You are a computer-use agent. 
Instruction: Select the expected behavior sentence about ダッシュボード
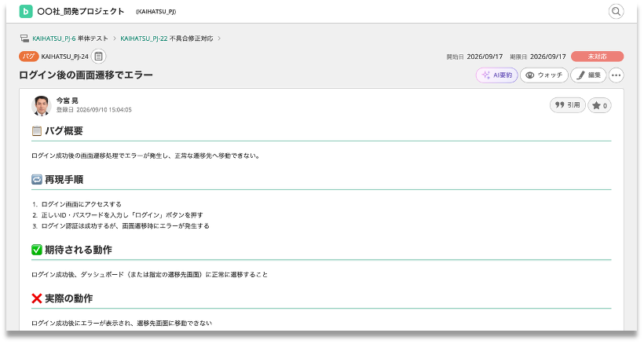(149, 275)
